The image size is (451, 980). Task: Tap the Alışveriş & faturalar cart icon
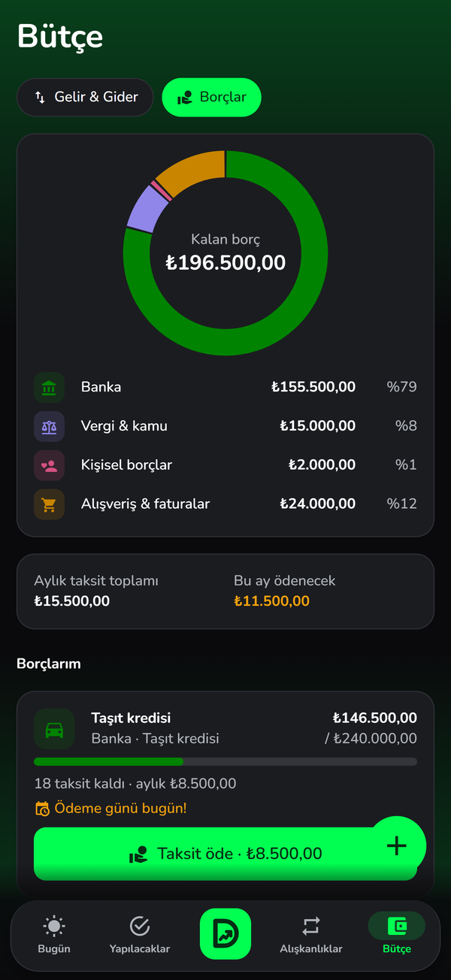coord(50,504)
